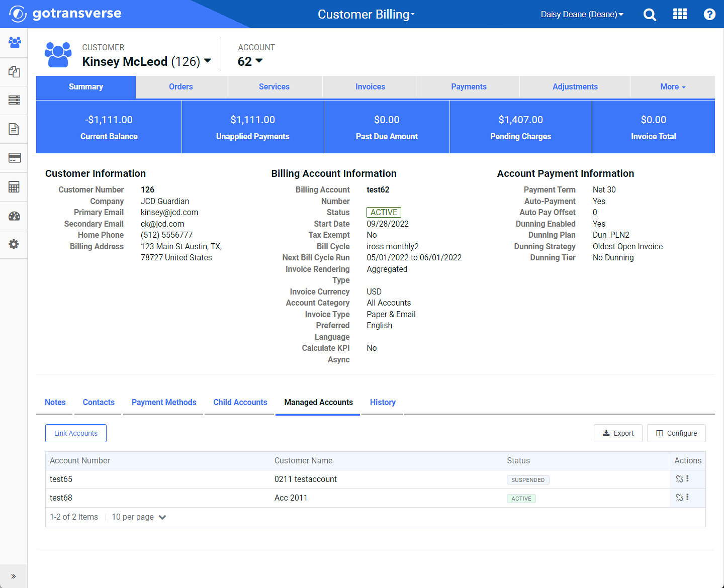Open the Daisy Deane user menu
Viewport: 724px width, 588px height.
pyautogui.click(x=582, y=14)
